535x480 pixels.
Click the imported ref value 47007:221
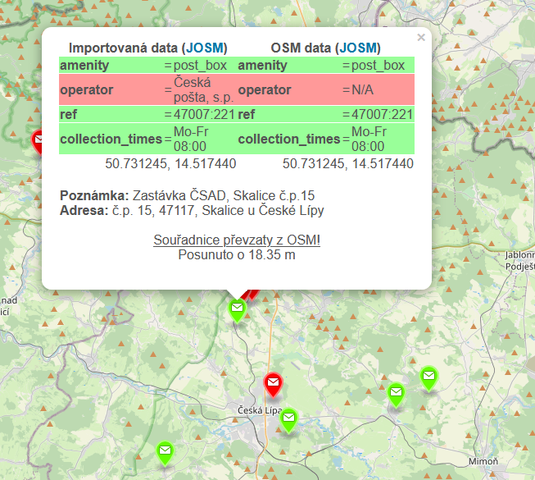[204, 115]
